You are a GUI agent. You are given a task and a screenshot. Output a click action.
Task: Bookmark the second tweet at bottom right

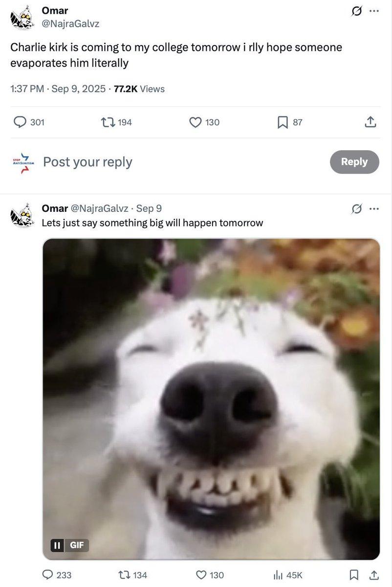(355, 575)
